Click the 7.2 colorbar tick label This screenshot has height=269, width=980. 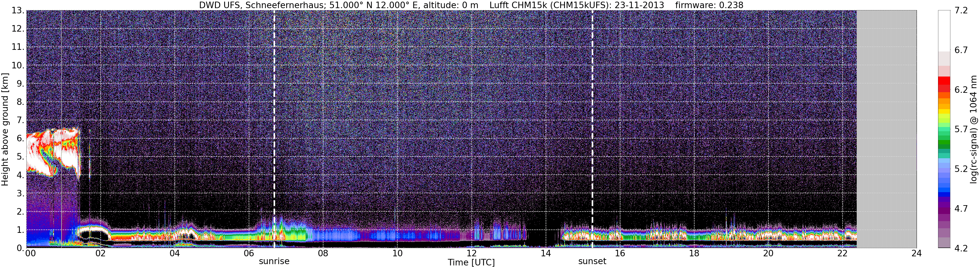[961, 11]
